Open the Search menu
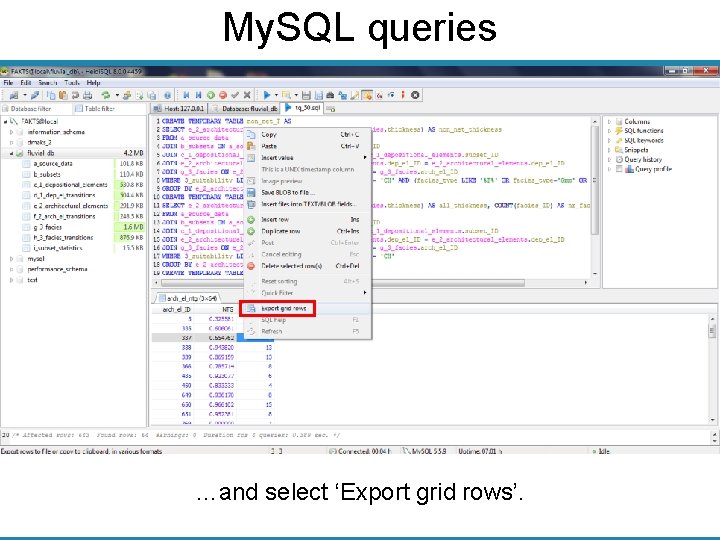Viewport: 720px width, 540px height. 48,83
